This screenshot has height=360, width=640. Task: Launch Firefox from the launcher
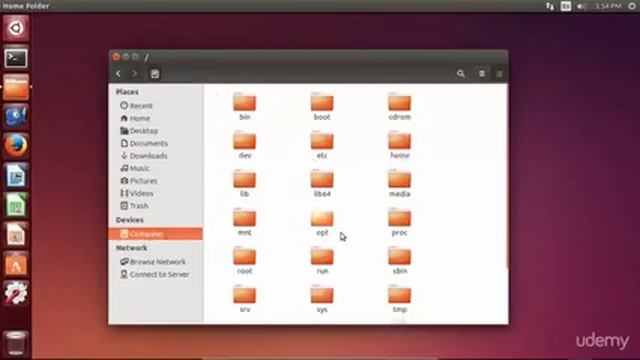(16, 146)
